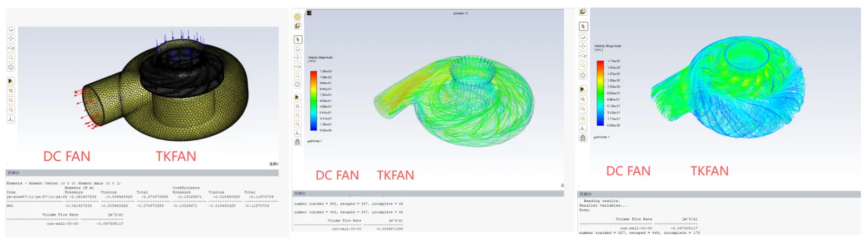Click the scene-1 window title
Viewport: 868px width, 243px height.
point(460,13)
